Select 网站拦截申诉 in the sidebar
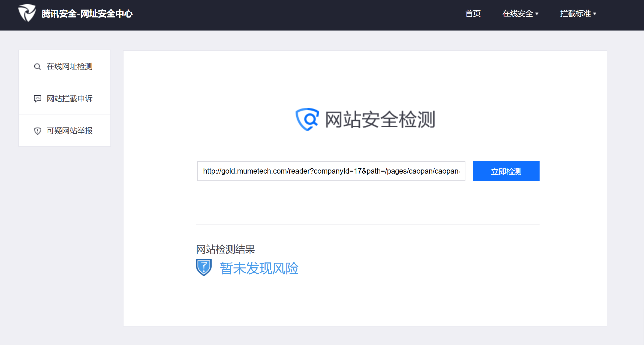This screenshot has height=345, width=644. click(x=70, y=98)
